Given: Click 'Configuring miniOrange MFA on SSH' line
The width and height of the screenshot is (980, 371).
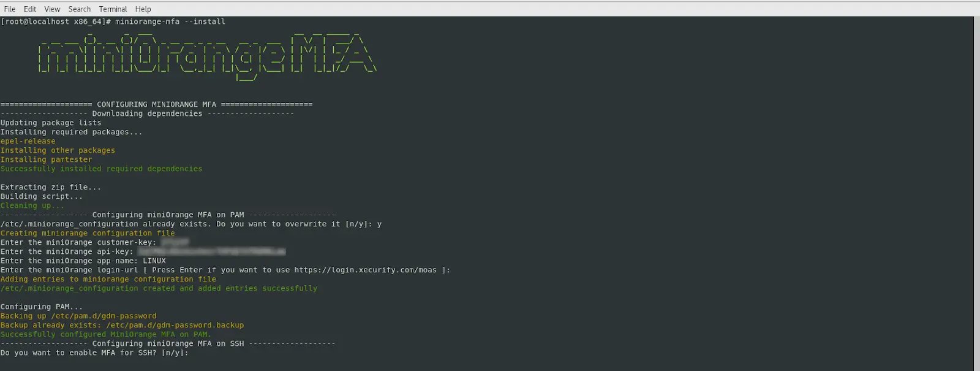Looking at the screenshot, I should [168, 343].
